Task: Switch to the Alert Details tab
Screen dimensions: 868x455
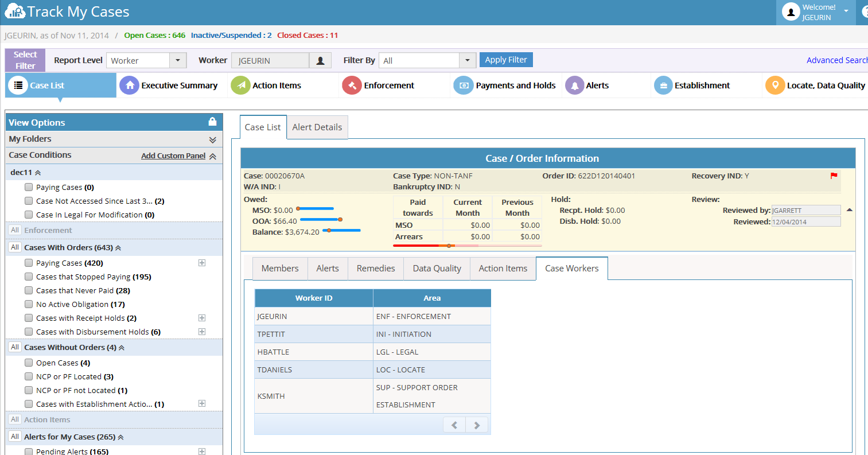Action: tap(317, 127)
